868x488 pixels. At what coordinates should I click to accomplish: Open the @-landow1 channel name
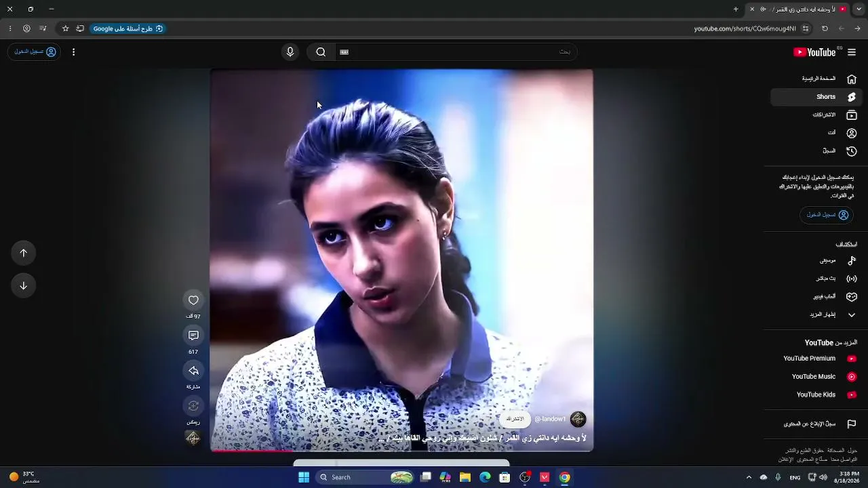pos(550,419)
